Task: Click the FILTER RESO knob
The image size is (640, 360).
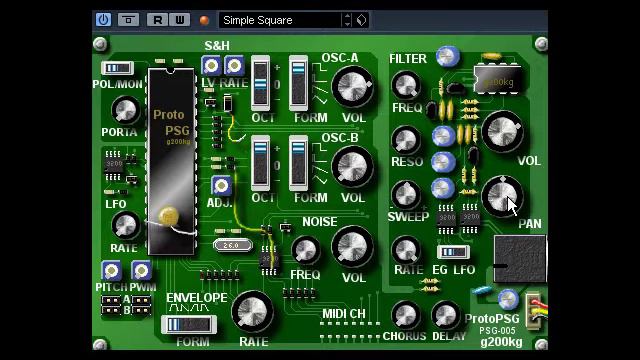Action: coord(406,140)
